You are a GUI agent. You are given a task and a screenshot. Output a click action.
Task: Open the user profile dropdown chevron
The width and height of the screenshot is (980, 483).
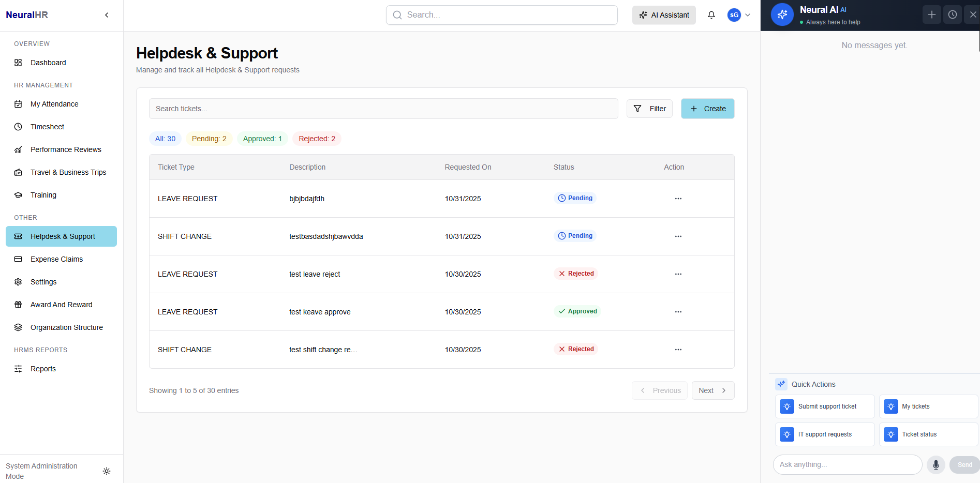[x=747, y=14]
